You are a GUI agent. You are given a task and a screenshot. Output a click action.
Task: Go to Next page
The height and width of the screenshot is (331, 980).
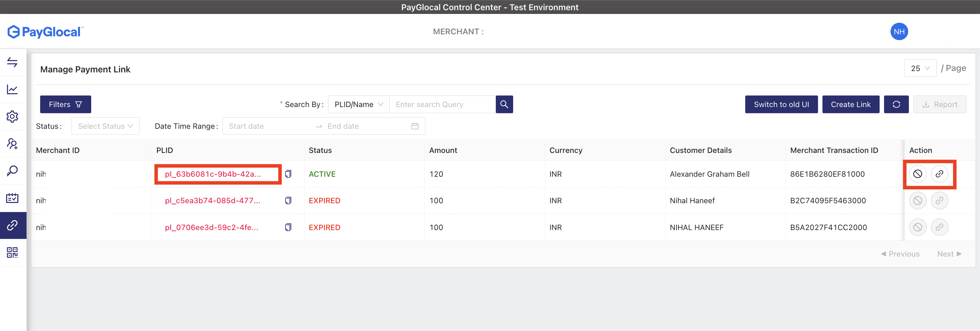(949, 254)
